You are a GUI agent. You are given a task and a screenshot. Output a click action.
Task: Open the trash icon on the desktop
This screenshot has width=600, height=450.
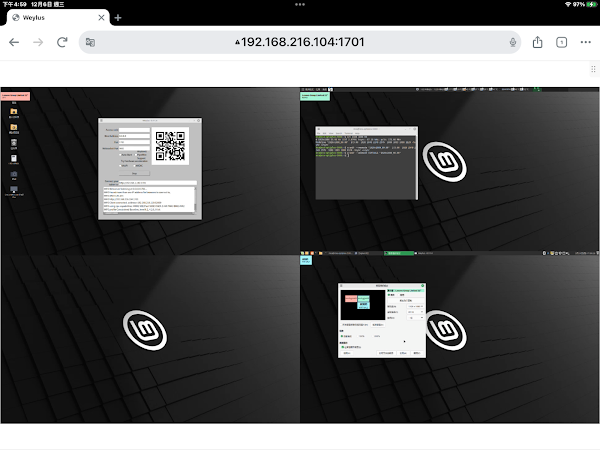point(14,143)
